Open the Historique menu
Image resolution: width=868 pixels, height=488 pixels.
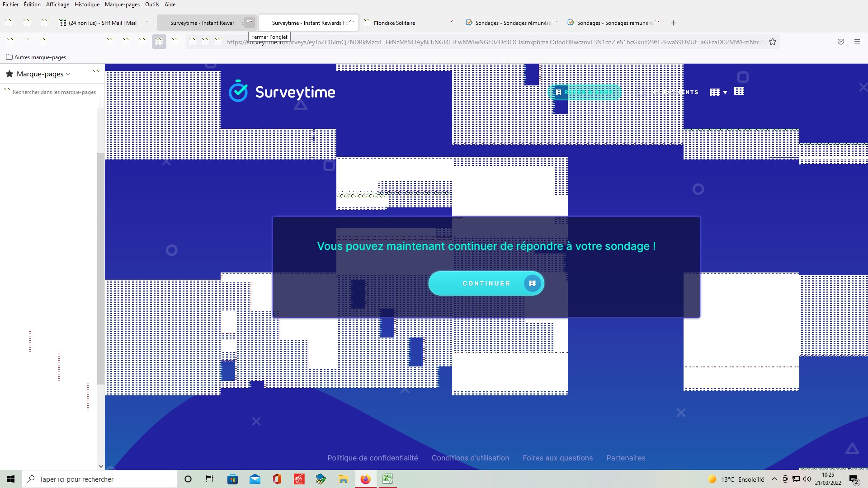pos(87,5)
